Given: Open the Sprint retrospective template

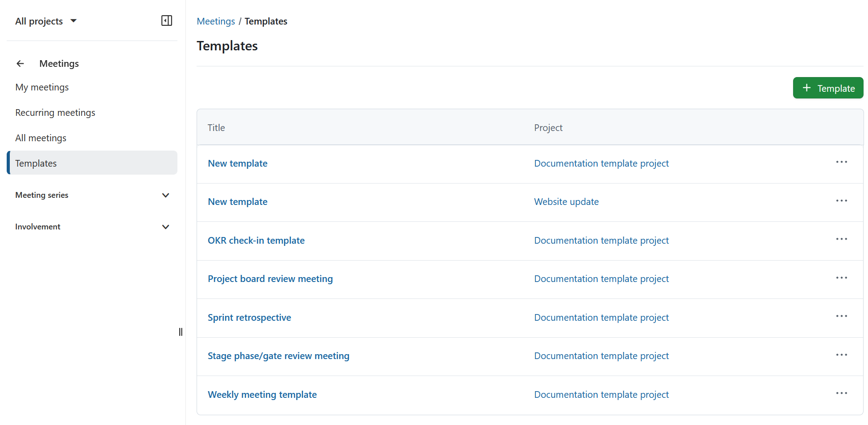Looking at the screenshot, I should point(249,317).
